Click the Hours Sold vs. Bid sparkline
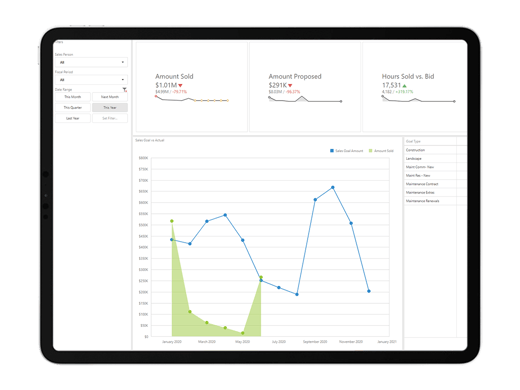The height and width of the screenshot is (390, 520). 418,99
